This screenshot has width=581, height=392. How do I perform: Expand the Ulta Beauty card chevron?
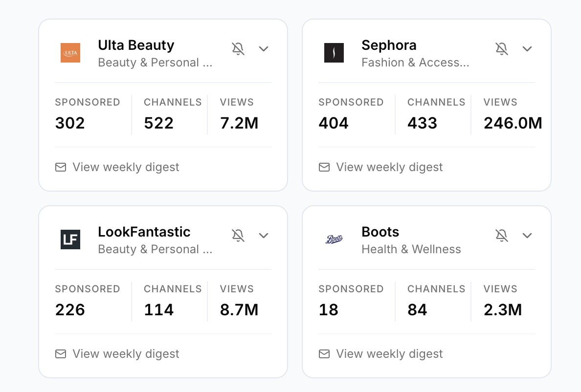(264, 48)
